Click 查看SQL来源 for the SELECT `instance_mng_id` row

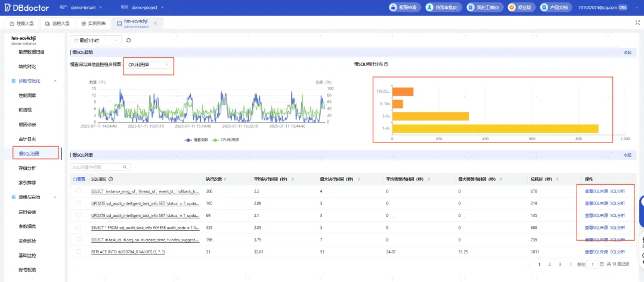(x=596, y=191)
